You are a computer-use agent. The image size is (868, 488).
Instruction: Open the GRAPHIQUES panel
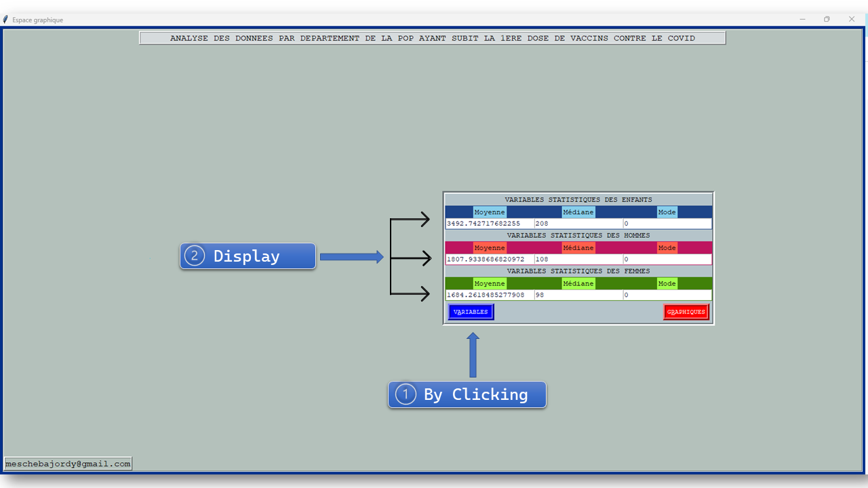[x=686, y=311]
